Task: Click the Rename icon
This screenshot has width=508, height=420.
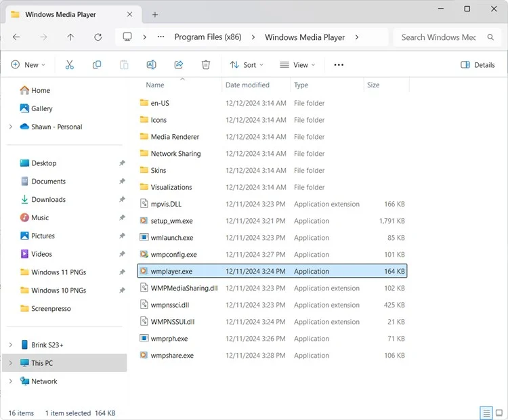Action: [x=151, y=65]
